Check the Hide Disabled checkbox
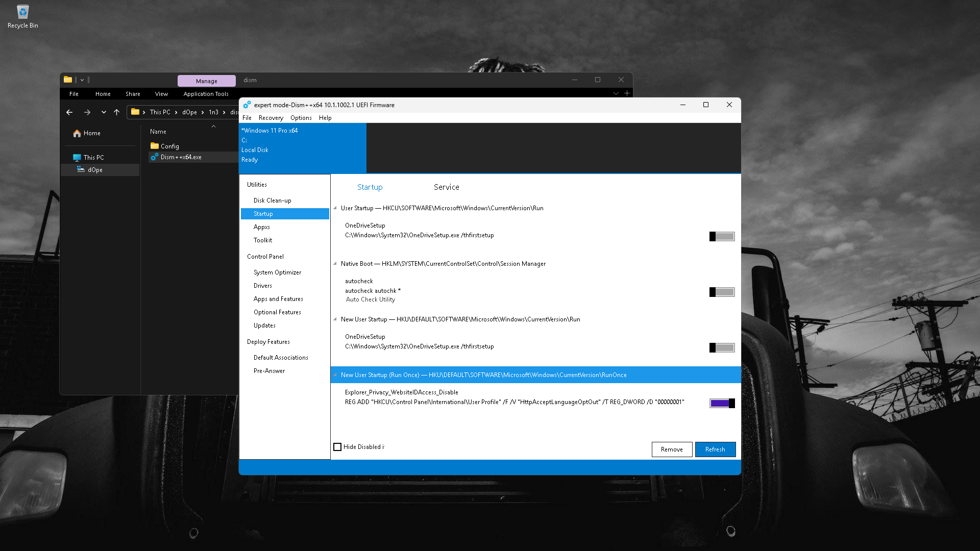 tap(337, 447)
